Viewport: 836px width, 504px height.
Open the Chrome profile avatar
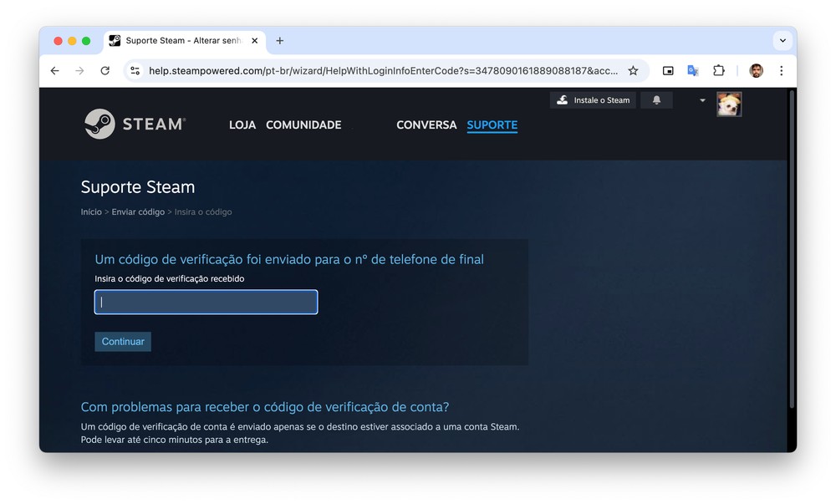[756, 71]
